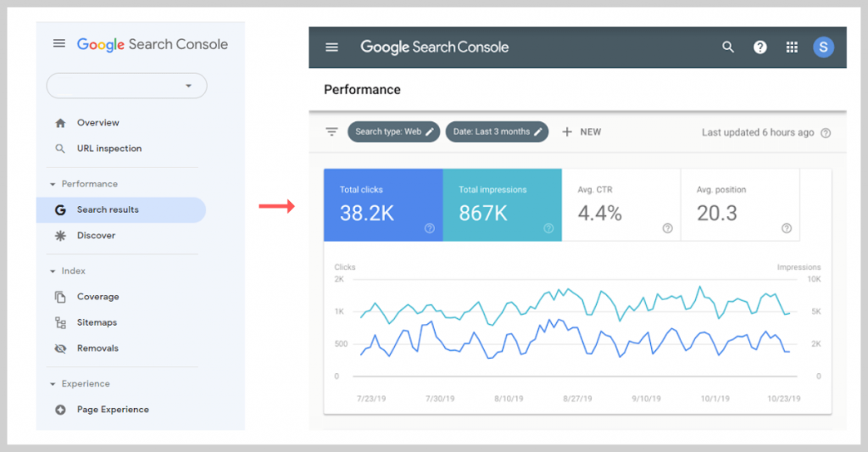Click the 7/23/19 date label on chart
The image size is (868, 452).
point(371,399)
